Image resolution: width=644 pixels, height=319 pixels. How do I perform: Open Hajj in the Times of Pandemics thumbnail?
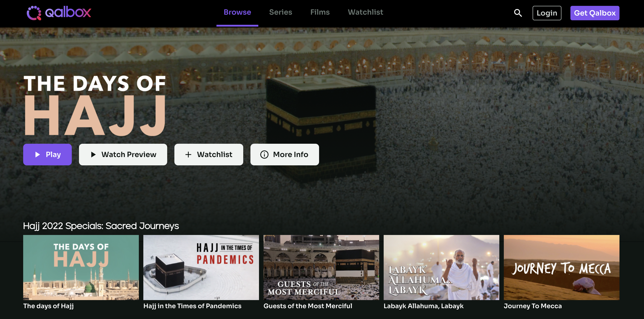tap(201, 267)
